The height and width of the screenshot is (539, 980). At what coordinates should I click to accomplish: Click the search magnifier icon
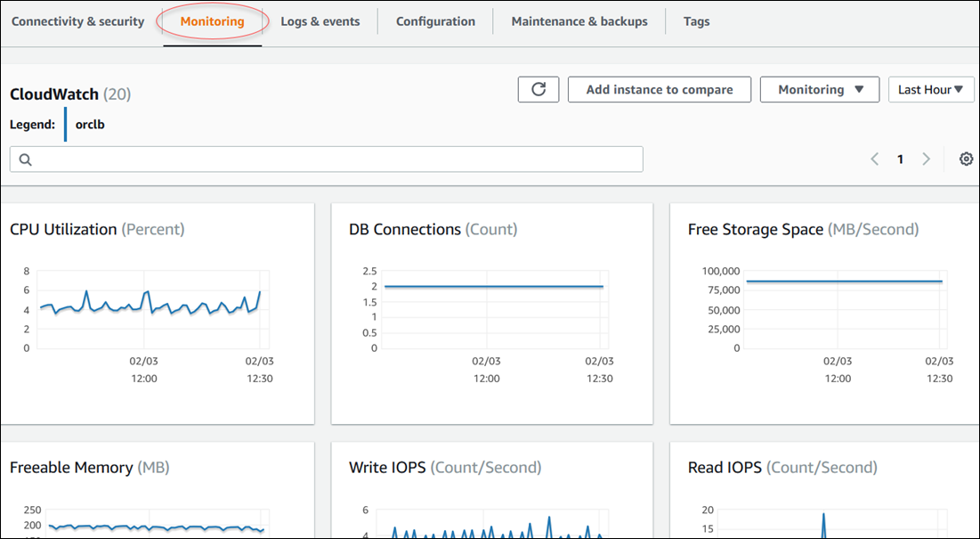click(25, 159)
